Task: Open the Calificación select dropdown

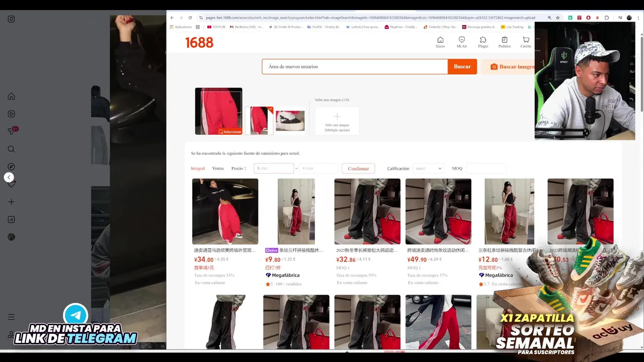Action: 428,168
